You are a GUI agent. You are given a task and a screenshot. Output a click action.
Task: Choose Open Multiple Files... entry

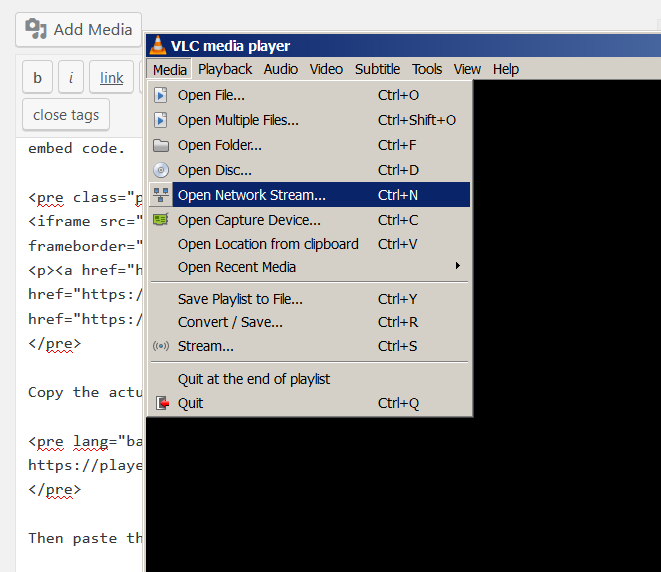point(310,120)
